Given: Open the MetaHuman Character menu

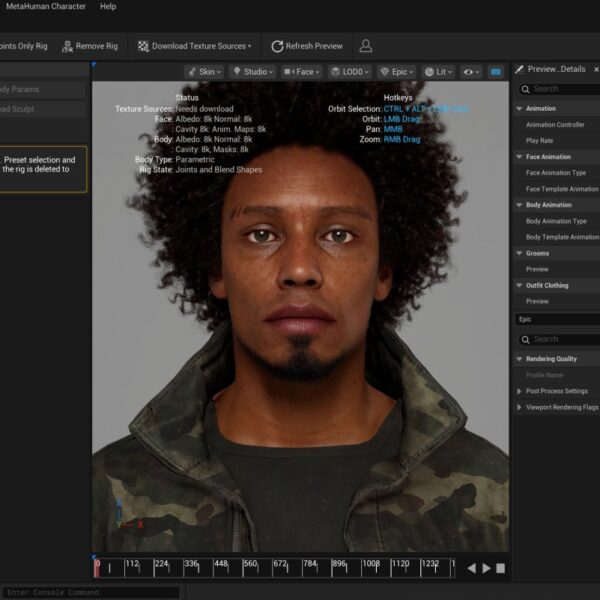Looking at the screenshot, I should click(x=46, y=7).
